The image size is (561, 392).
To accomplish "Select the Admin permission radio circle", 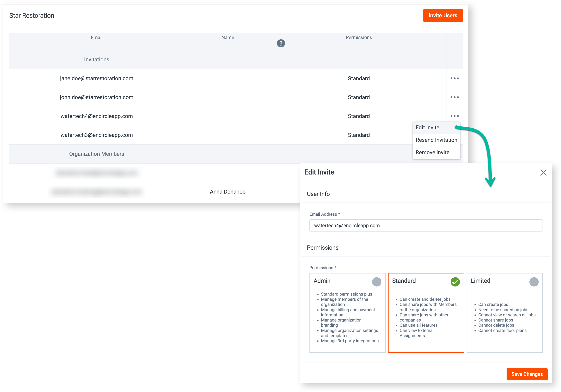I will pyautogui.click(x=376, y=282).
